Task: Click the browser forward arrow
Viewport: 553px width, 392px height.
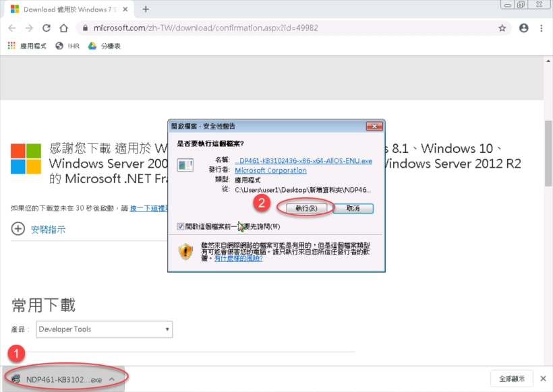Action: coord(29,28)
